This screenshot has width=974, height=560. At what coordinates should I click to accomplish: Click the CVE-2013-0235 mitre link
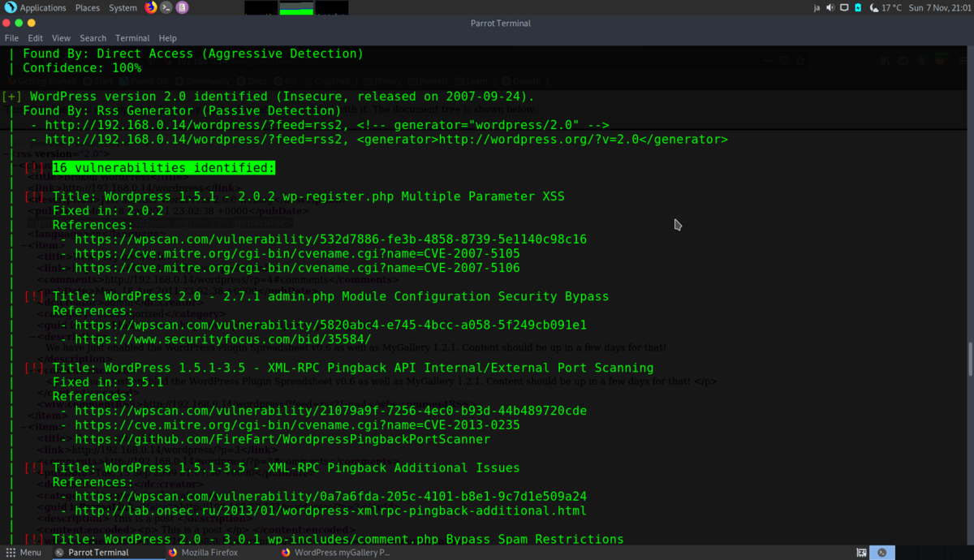pos(297,425)
